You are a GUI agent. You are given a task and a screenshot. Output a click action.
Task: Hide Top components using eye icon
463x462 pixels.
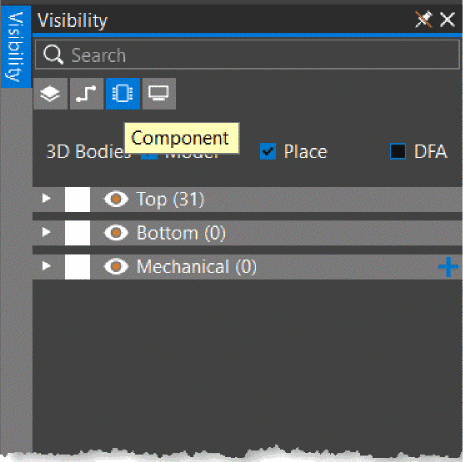point(116,199)
